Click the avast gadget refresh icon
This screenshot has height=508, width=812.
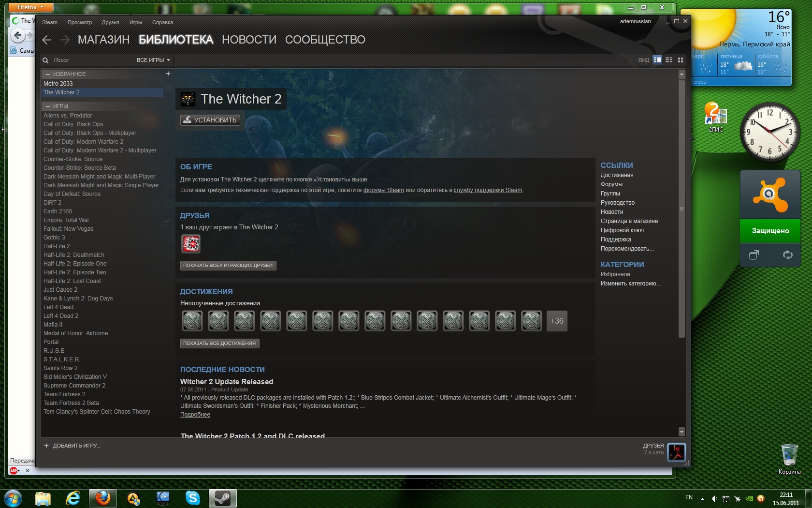788,255
